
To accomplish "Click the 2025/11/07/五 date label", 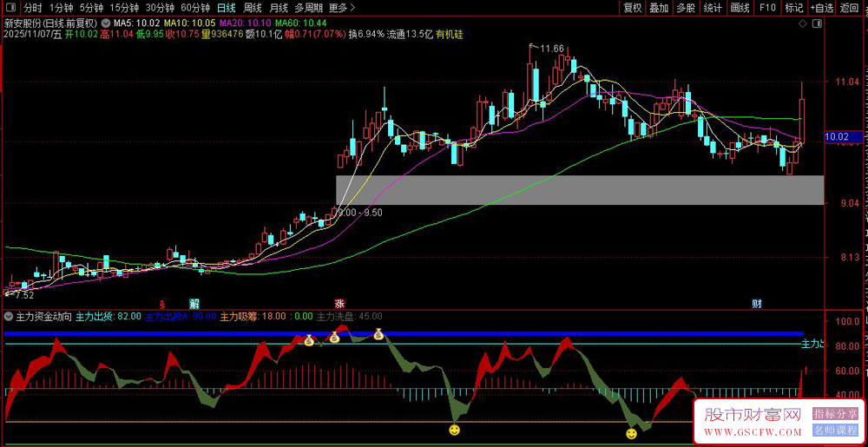I will pyautogui.click(x=32, y=34).
